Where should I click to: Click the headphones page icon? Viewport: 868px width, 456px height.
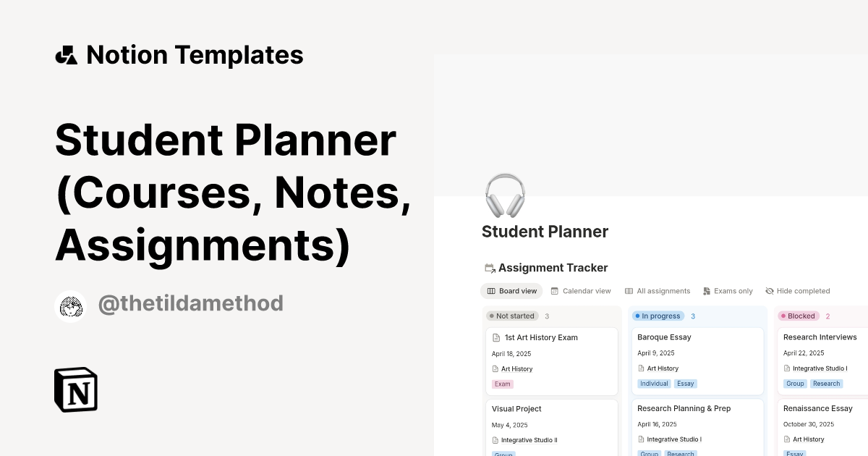[x=504, y=195]
